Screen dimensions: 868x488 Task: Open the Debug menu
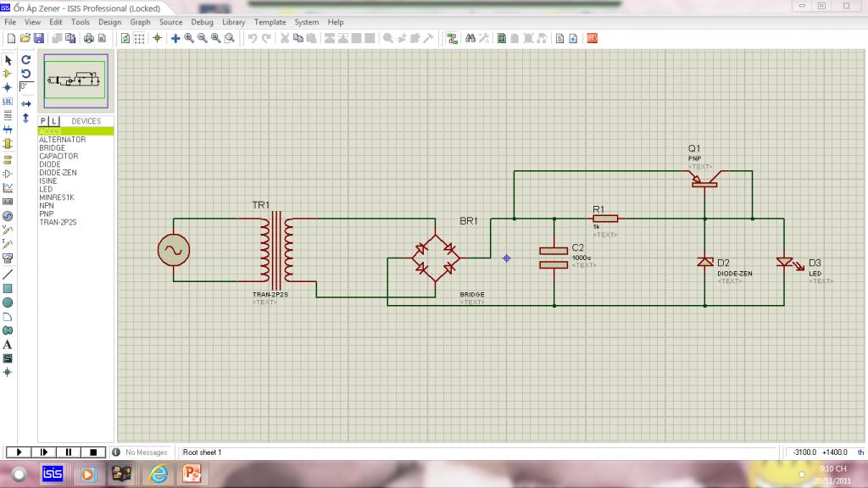(202, 22)
